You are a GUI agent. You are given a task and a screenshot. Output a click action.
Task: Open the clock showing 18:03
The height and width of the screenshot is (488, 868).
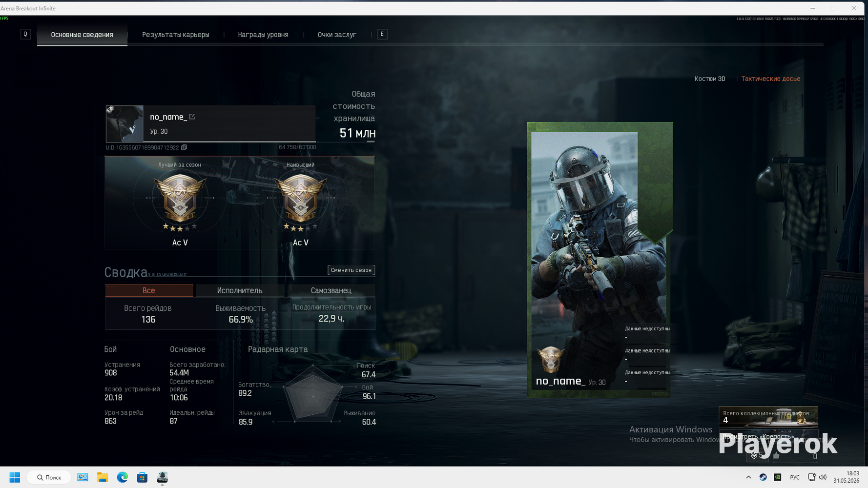point(846,477)
